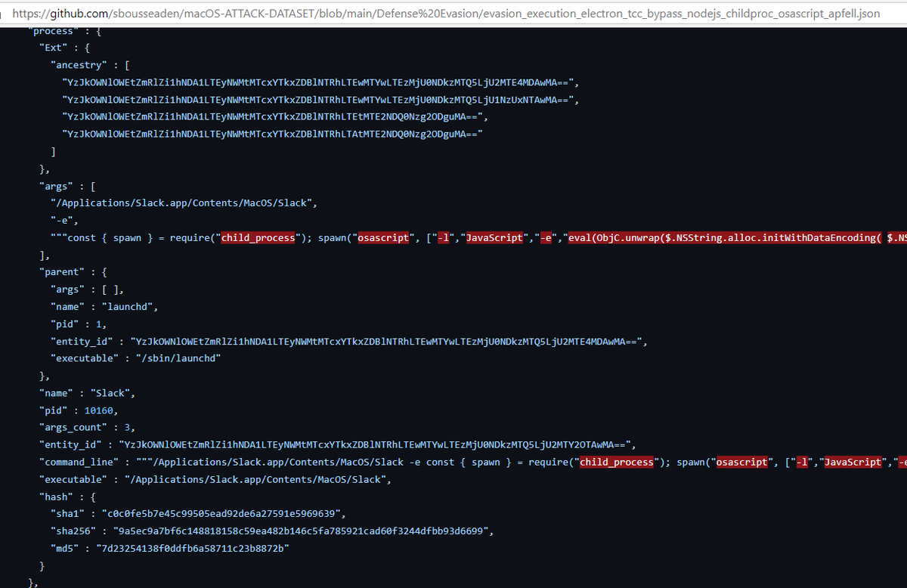The width and height of the screenshot is (907, 588).
Task: Click the process "executable" Slack path value
Action: tap(254, 479)
